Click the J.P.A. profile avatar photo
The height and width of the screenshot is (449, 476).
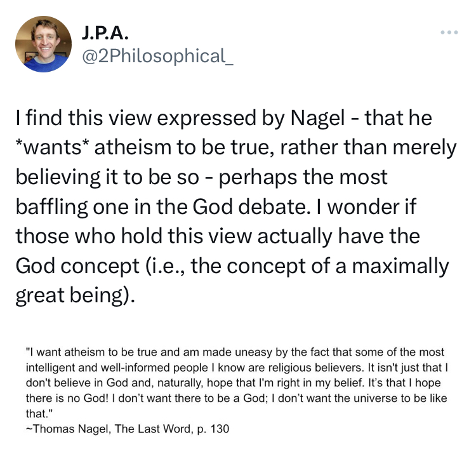(x=43, y=44)
